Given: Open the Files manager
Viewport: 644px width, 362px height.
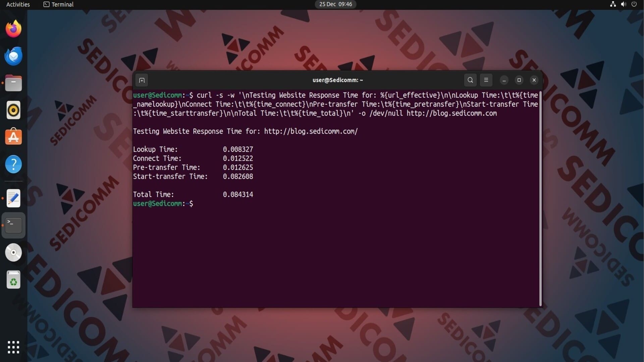Looking at the screenshot, I should (x=13, y=83).
